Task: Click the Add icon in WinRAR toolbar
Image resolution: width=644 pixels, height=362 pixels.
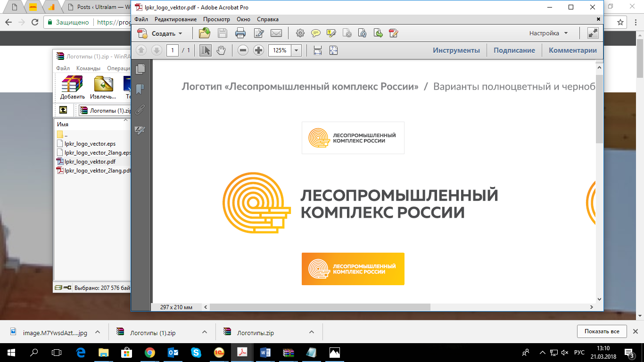Action: [72, 87]
